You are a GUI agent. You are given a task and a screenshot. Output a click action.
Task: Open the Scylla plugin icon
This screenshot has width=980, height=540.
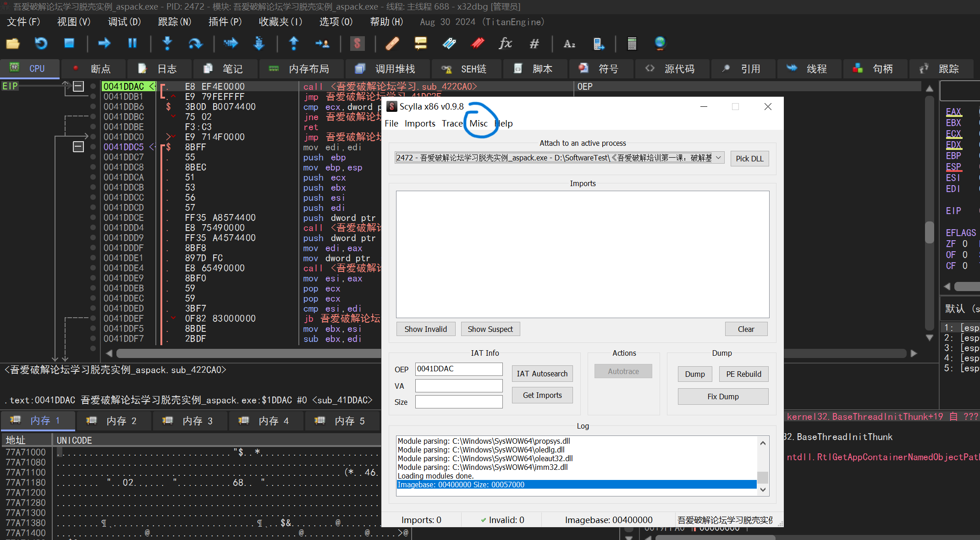[357, 44]
